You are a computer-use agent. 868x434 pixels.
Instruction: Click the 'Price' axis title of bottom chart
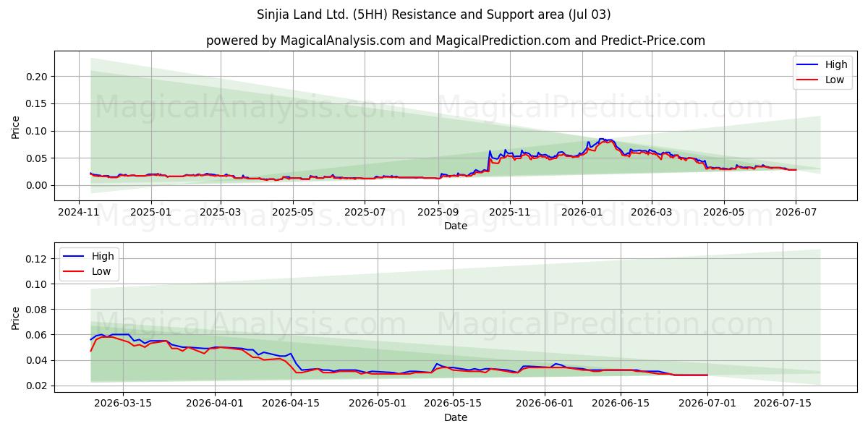pyautogui.click(x=16, y=318)
